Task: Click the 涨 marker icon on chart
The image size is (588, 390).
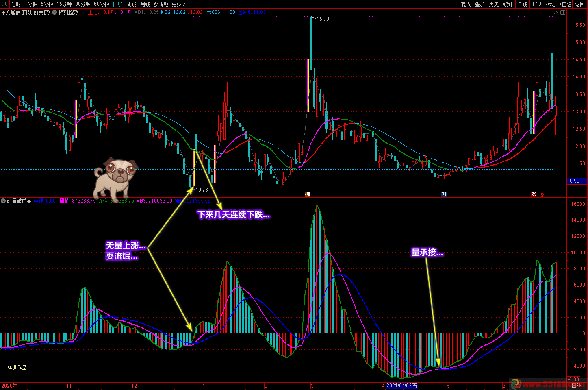Action: click(x=534, y=194)
